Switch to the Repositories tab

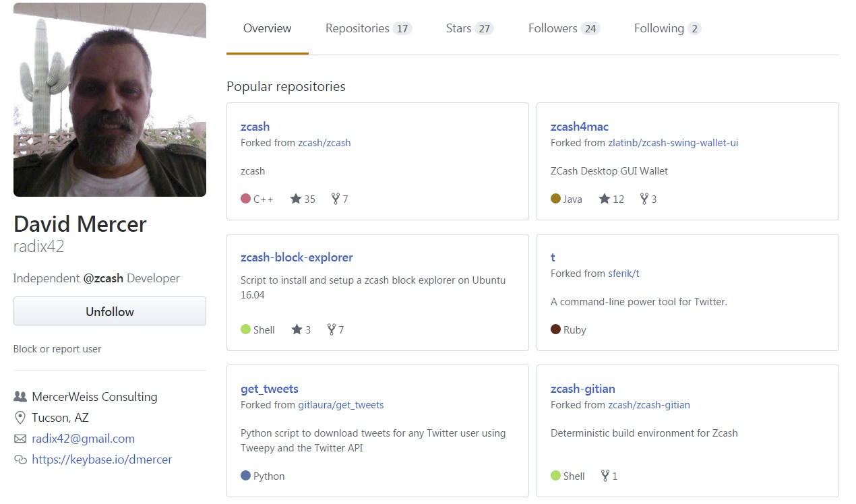coord(368,28)
